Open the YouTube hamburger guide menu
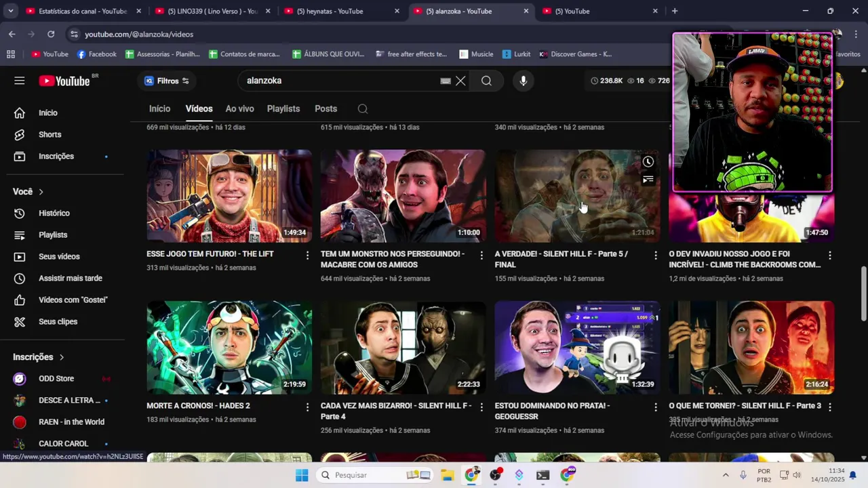 pos(20,81)
